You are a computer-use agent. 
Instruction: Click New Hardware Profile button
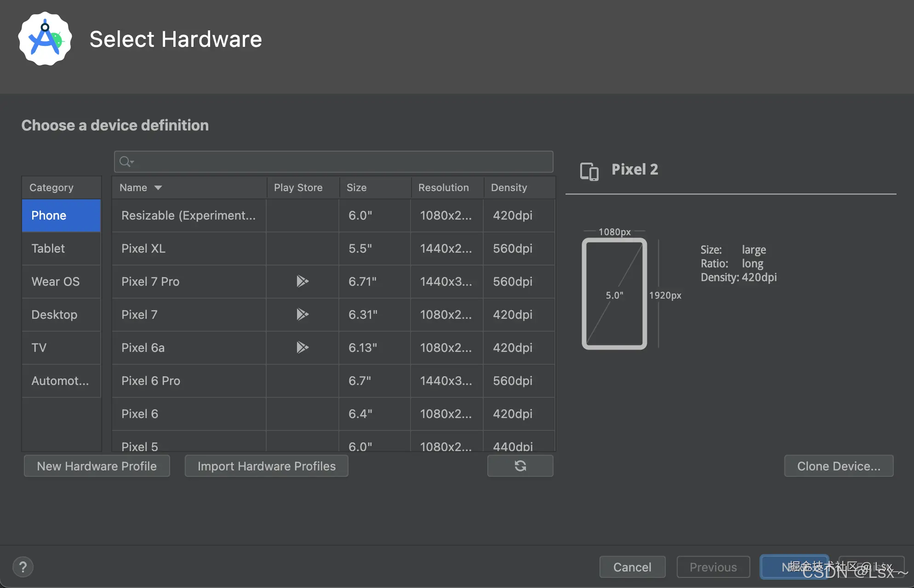click(97, 466)
